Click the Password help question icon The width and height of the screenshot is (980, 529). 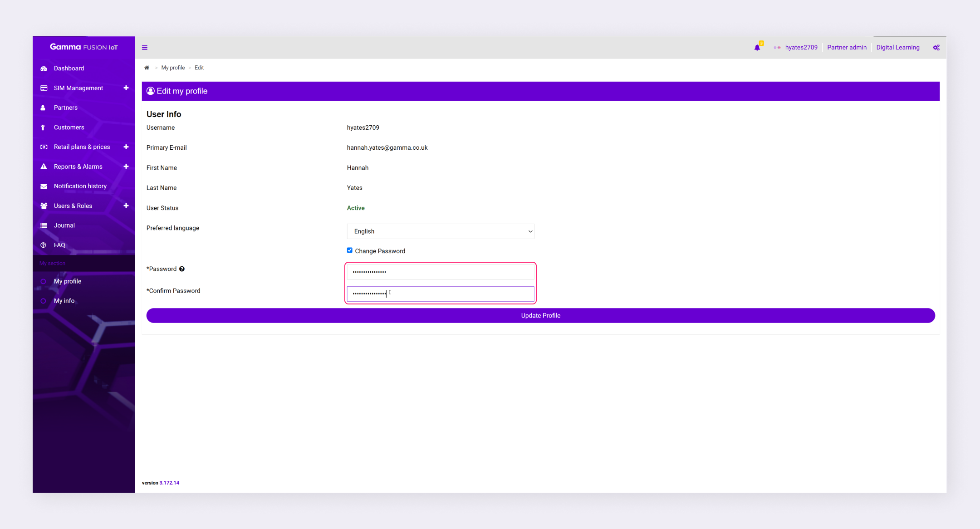coord(182,269)
